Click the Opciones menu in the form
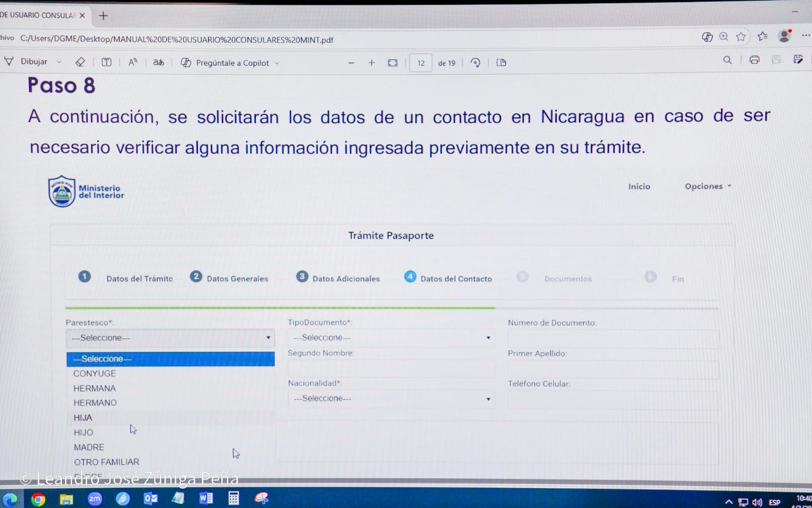812x508 pixels. tap(707, 186)
